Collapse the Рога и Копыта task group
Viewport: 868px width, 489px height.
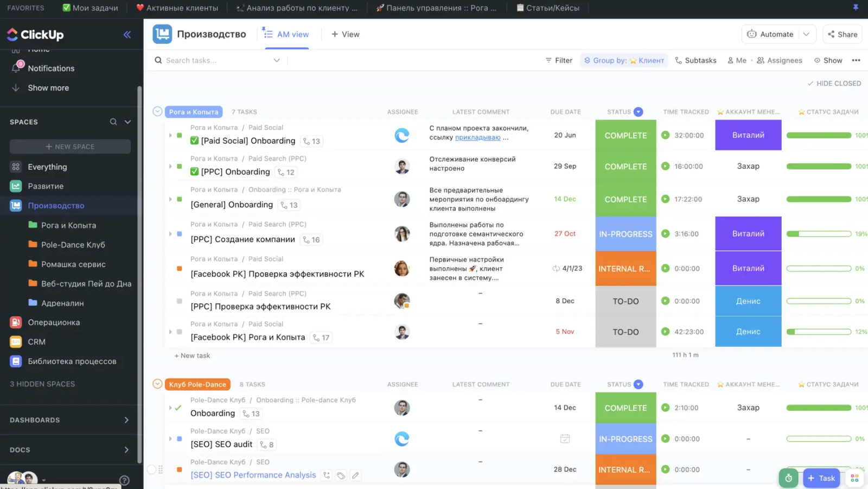point(157,111)
